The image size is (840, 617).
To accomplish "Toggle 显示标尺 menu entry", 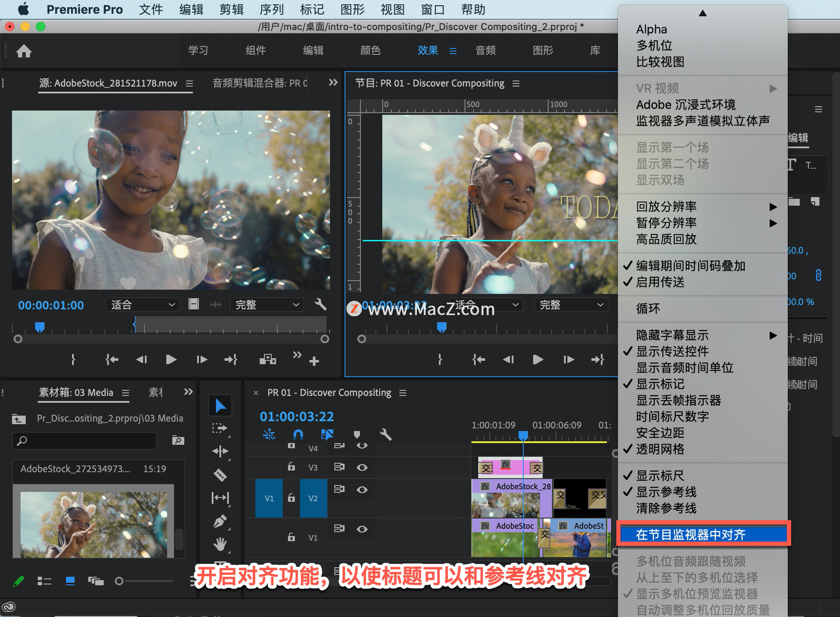I will [702, 476].
